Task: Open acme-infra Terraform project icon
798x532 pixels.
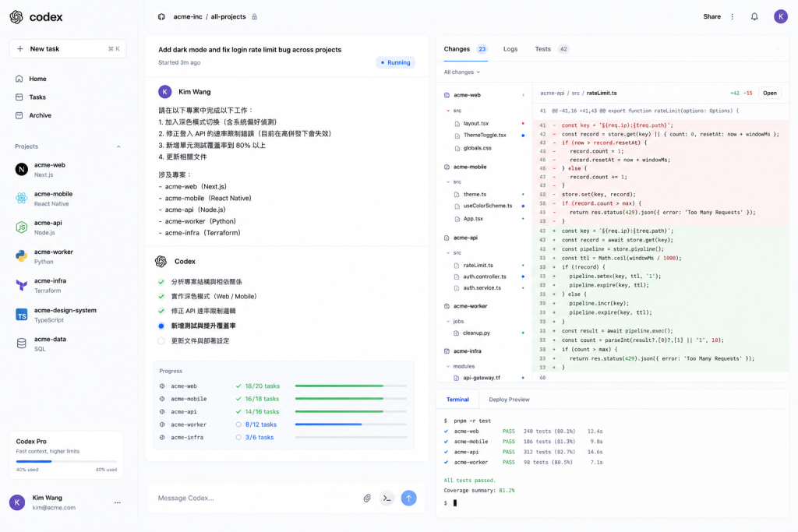Action: [x=21, y=285]
